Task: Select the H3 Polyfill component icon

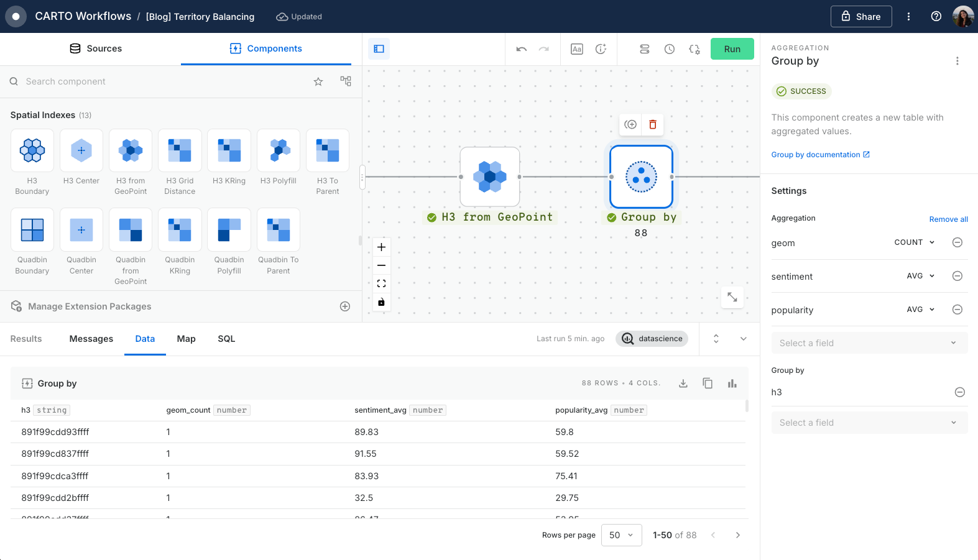Action: [279, 150]
